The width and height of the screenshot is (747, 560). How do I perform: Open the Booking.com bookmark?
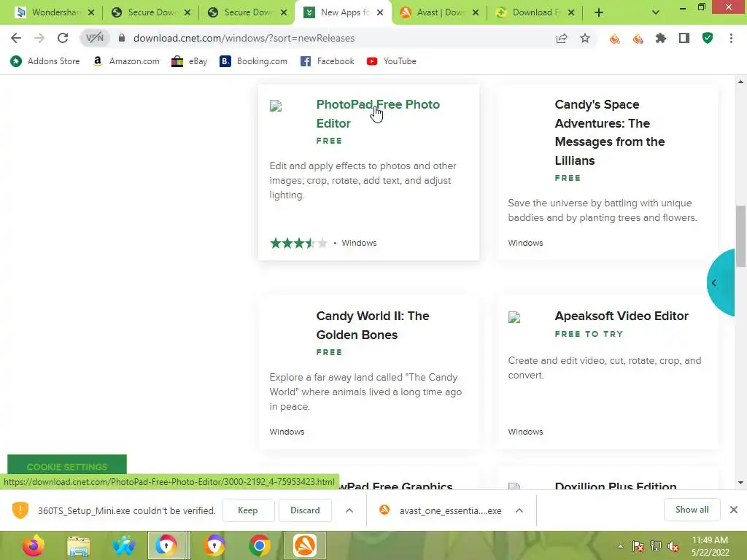253,61
